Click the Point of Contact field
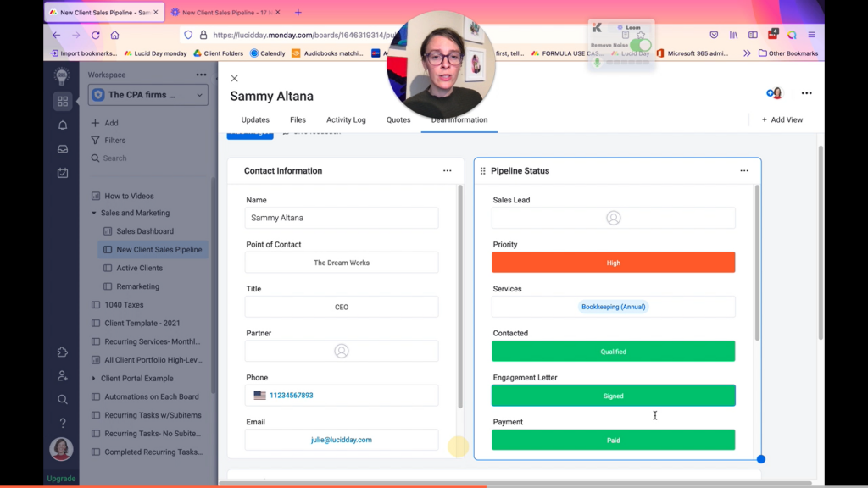 click(x=342, y=263)
